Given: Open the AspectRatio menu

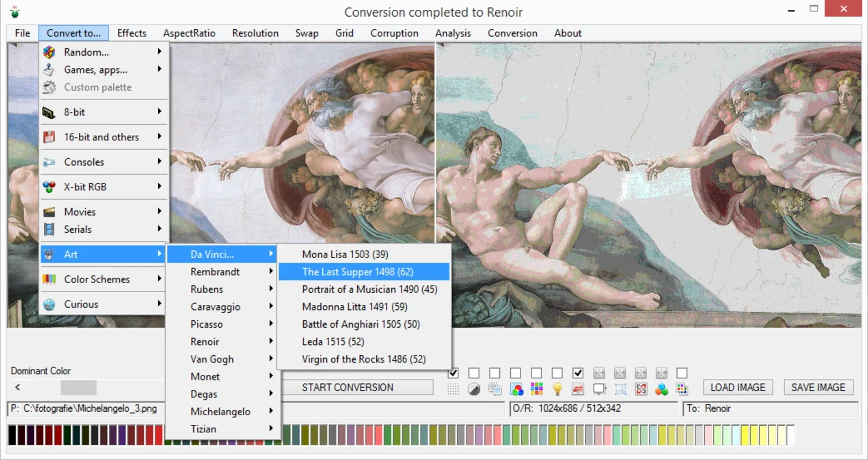Looking at the screenshot, I should pos(189,33).
